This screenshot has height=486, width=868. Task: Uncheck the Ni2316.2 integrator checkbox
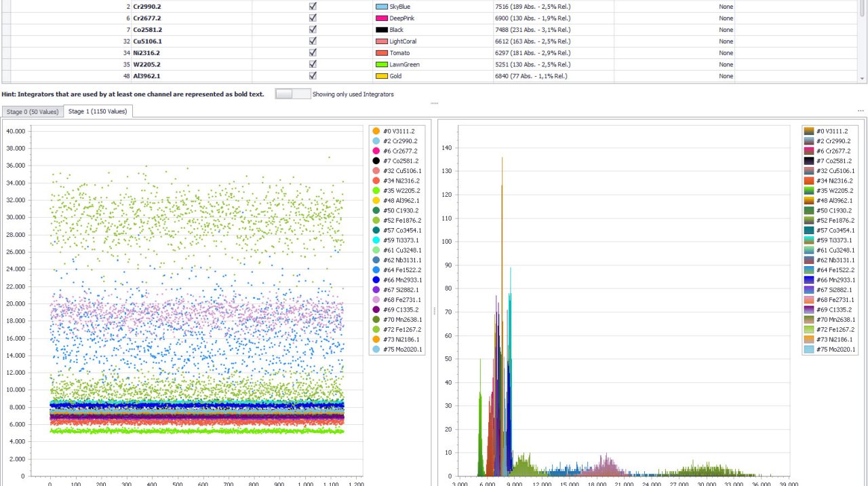click(313, 52)
